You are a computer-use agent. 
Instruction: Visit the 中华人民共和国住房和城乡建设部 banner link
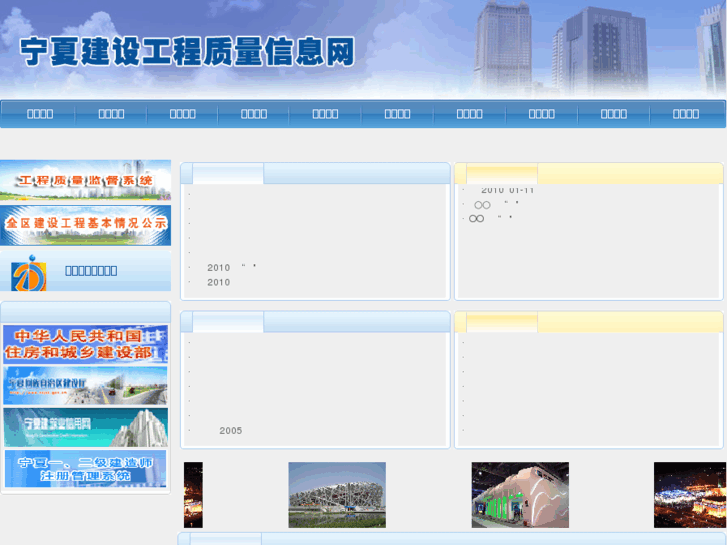click(85, 344)
